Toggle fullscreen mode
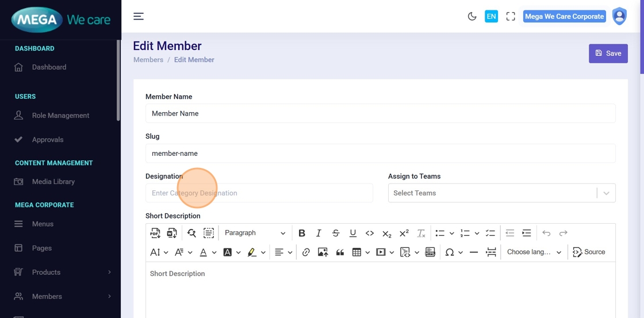 pyautogui.click(x=511, y=17)
